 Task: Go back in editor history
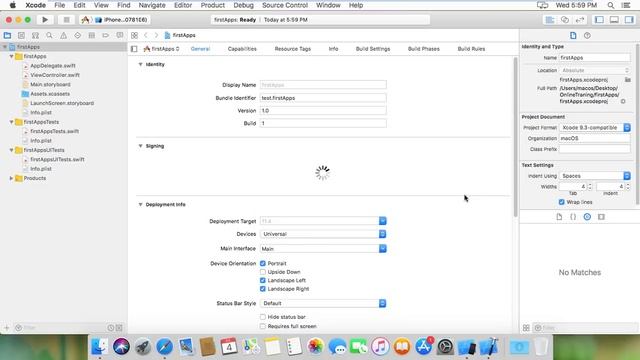tap(146, 36)
